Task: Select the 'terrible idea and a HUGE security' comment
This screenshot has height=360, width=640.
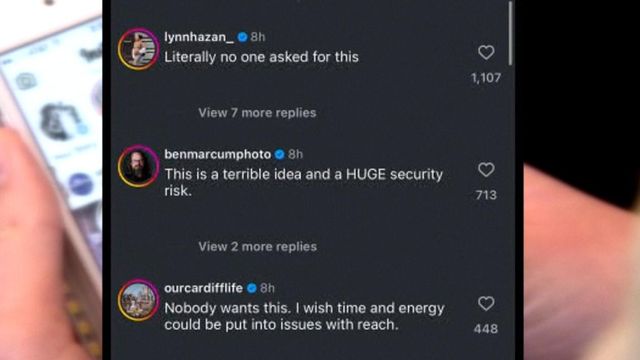Action: (303, 182)
